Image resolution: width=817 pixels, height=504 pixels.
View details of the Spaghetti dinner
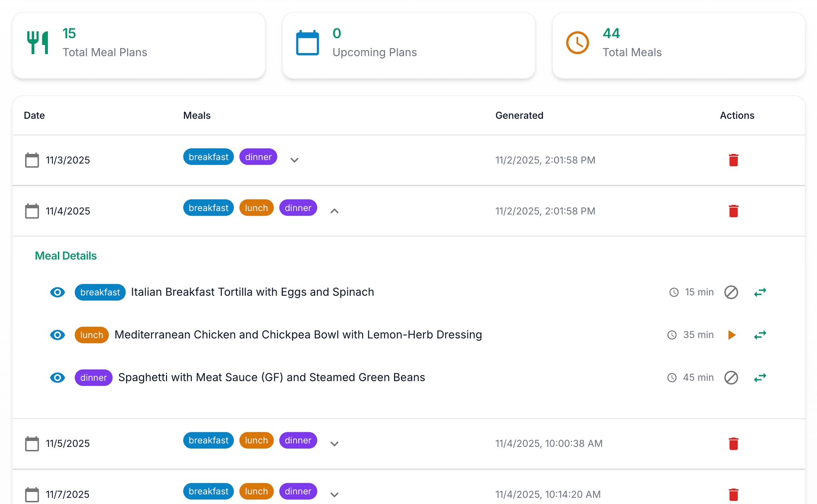pos(57,377)
